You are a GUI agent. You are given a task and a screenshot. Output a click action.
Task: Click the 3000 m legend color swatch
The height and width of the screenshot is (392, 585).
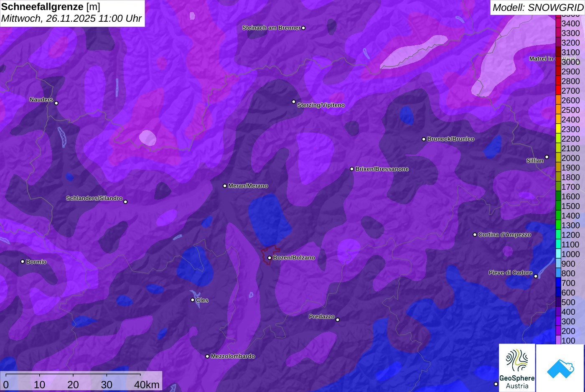point(558,61)
